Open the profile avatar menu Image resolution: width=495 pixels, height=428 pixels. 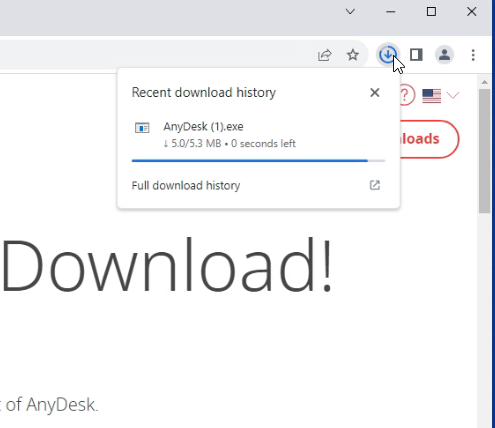pos(444,55)
